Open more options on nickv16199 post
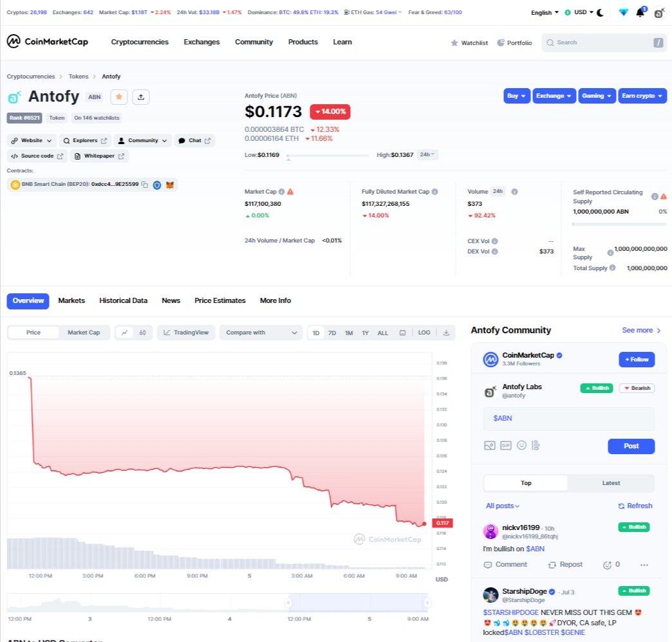Screen dimensions: 672x642 (644, 565)
